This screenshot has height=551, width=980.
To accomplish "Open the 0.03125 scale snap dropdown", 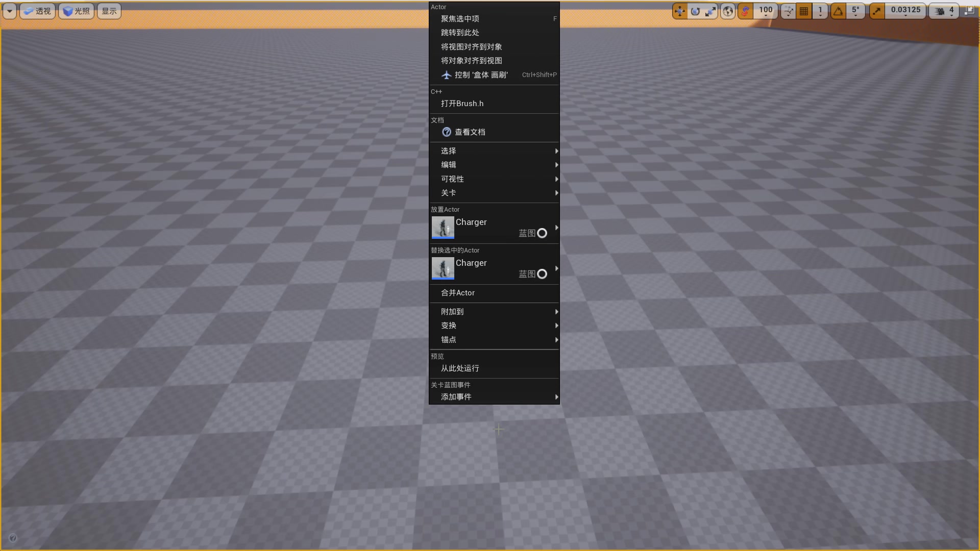I will [905, 11].
